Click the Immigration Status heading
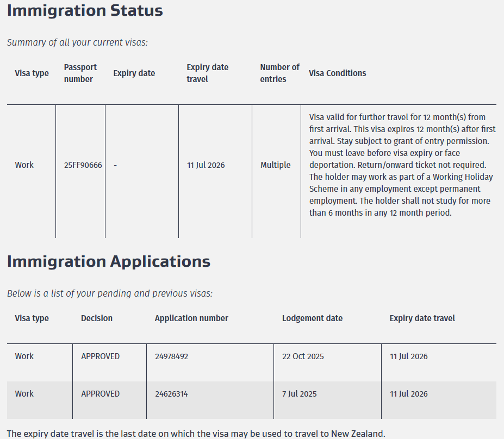The image size is (504, 439). (x=85, y=10)
